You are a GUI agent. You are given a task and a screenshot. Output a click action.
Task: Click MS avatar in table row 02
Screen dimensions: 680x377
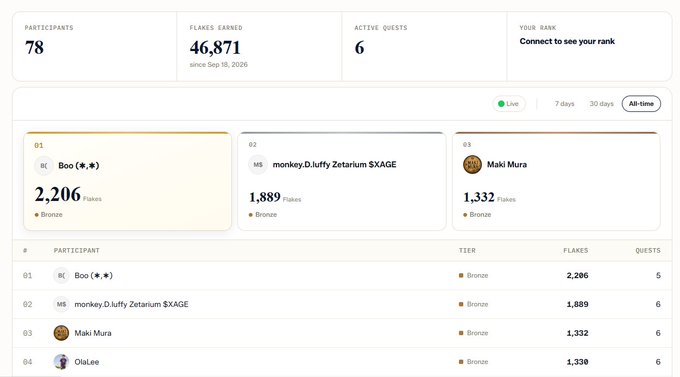point(61,304)
